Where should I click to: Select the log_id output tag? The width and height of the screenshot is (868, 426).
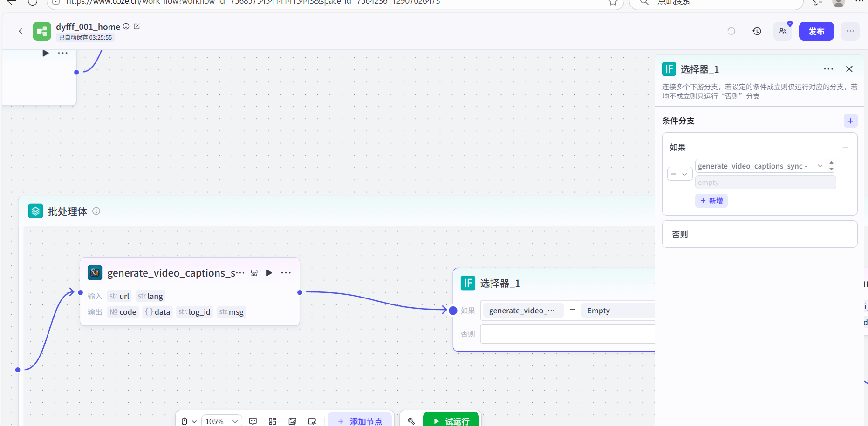(194, 312)
